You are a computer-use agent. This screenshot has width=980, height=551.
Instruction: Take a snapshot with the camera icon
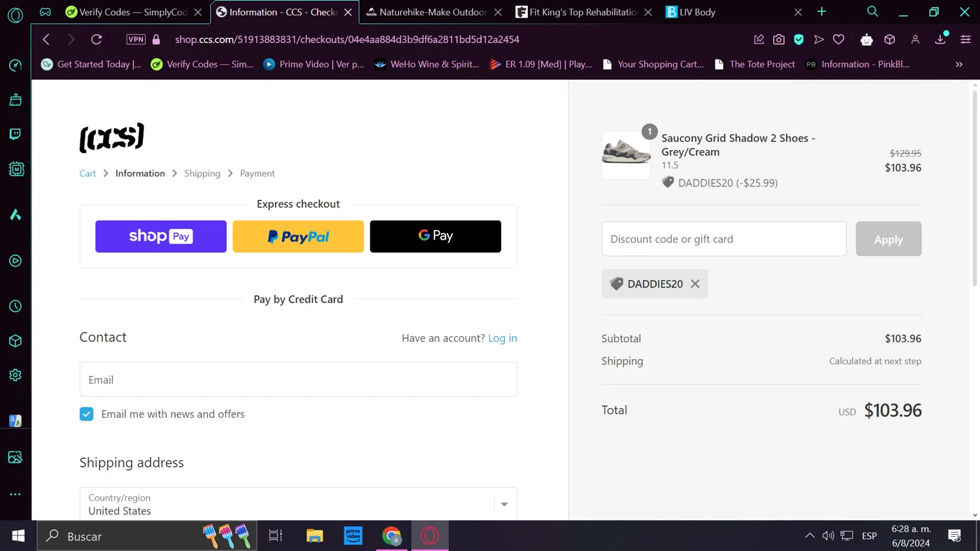[x=779, y=39]
